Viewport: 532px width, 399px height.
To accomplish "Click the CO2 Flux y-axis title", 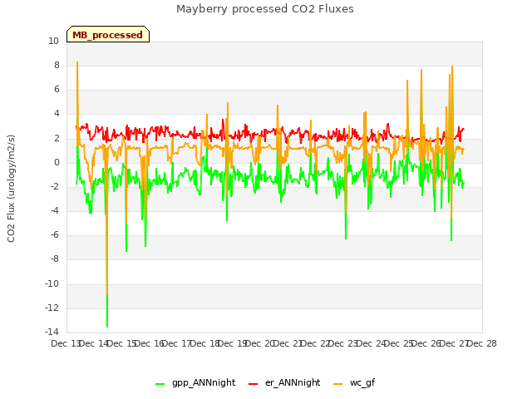I will [x=11, y=189].
